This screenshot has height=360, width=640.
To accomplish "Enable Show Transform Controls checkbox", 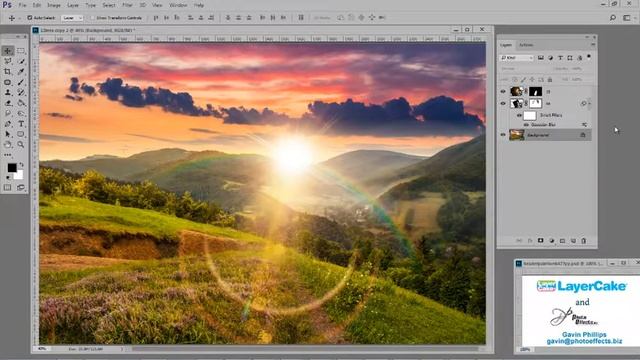I will tap(92, 18).
